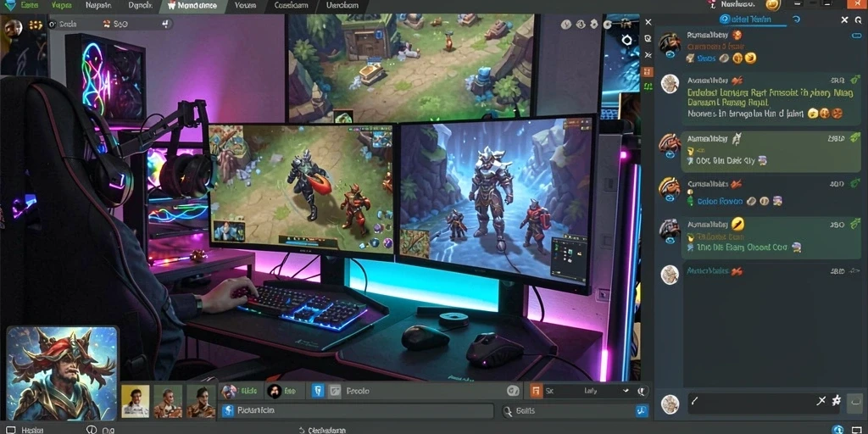Click the search magnifier at chat panel top right

pos(858,20)
